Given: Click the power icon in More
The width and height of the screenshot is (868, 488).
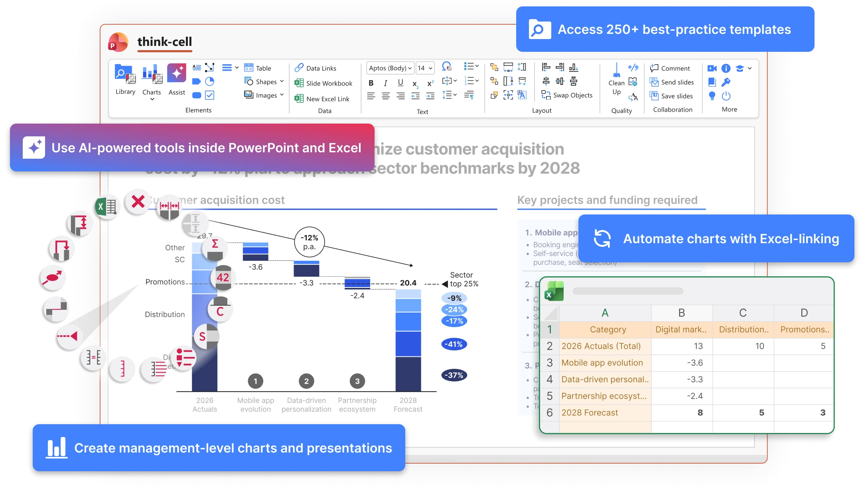Looking at the screenshot, I should (726, 96).
